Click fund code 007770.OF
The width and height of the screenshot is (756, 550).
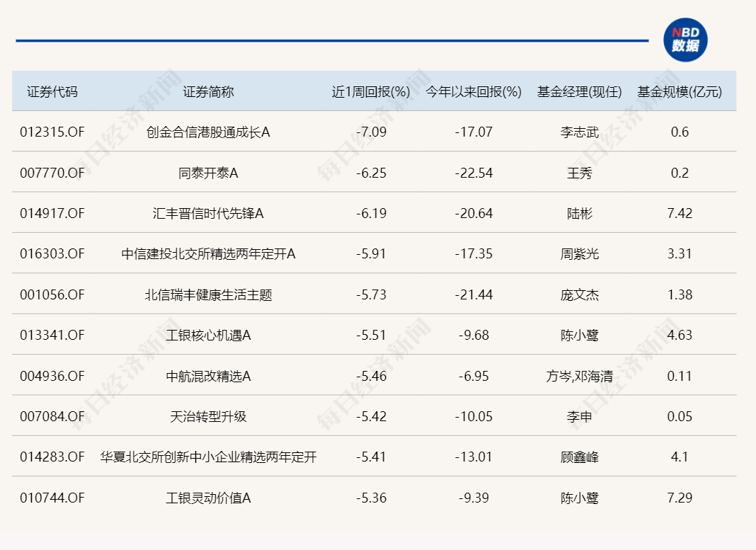[x=52, y=173]
